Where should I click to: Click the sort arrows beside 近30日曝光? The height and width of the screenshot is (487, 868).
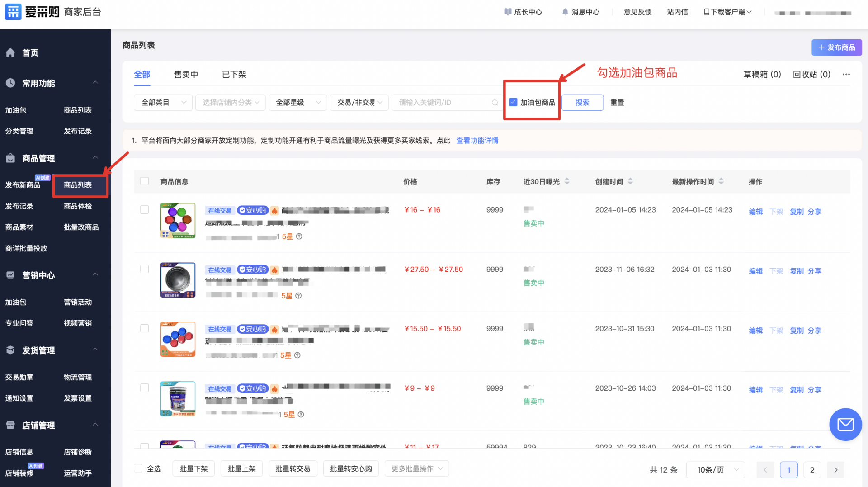pos(567,181)
